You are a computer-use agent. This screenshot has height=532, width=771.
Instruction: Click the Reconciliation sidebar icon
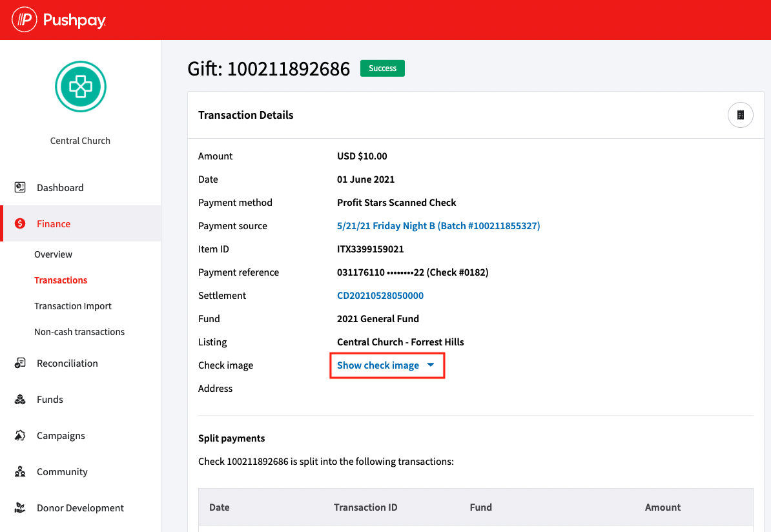click(x=20, y=363)
